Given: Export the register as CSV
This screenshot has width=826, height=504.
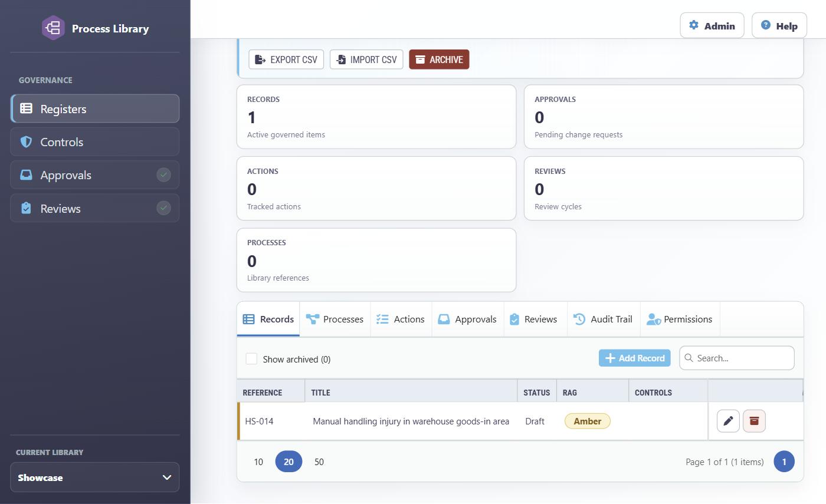Looking at the screenshot, I should (x=286, y=60).
